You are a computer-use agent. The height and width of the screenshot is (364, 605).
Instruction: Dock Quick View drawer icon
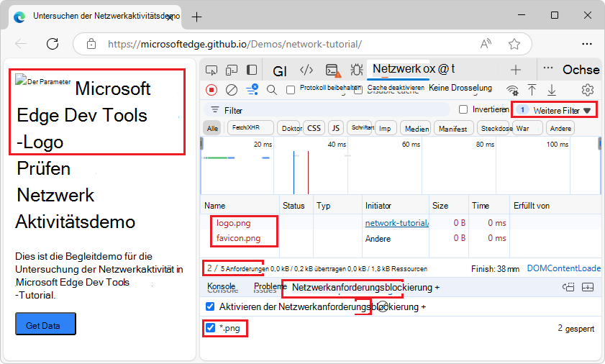point(568,287)
